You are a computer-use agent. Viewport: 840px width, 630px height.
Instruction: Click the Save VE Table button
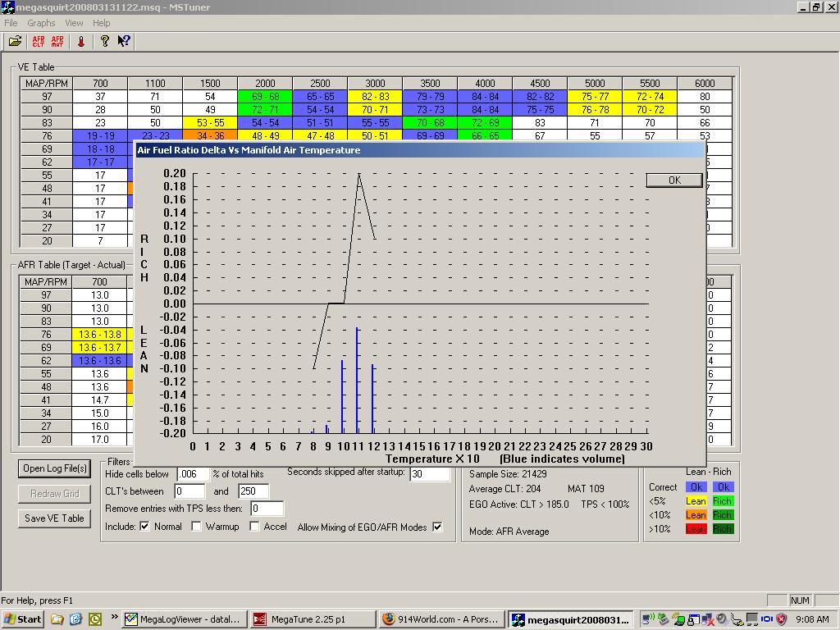55,518
